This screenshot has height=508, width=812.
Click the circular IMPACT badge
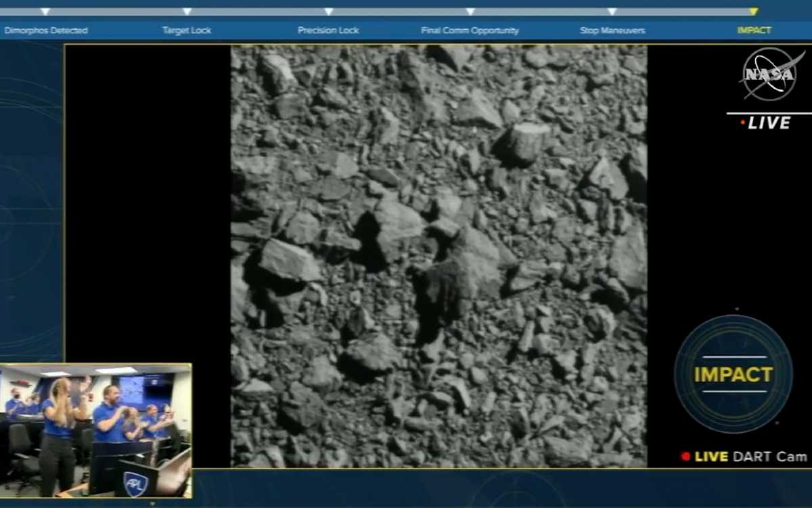733,374
